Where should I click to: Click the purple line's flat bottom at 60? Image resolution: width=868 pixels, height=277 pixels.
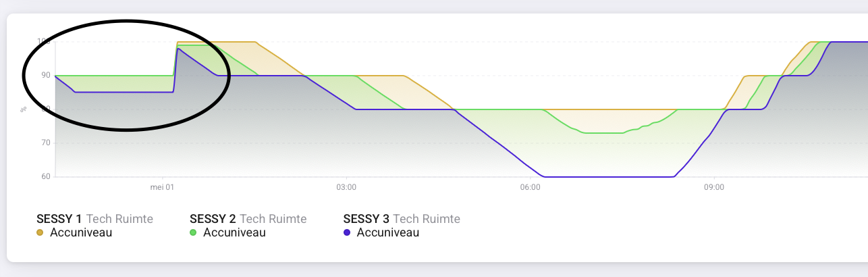coord(609,177)
